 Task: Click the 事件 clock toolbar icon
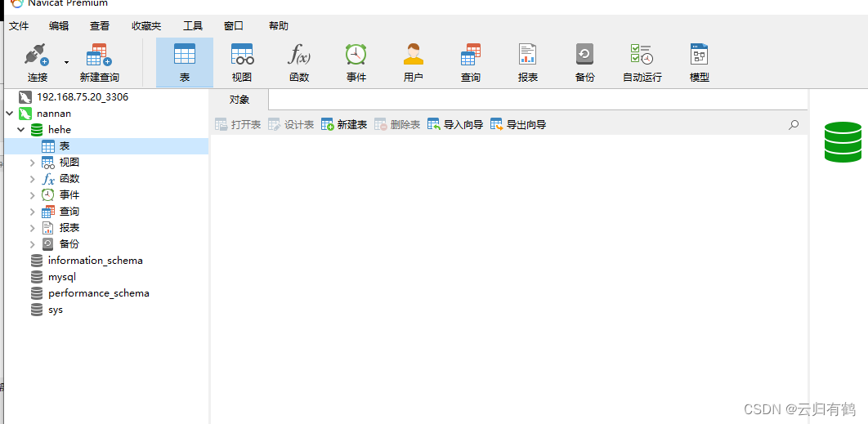click(x=356, y=55)
